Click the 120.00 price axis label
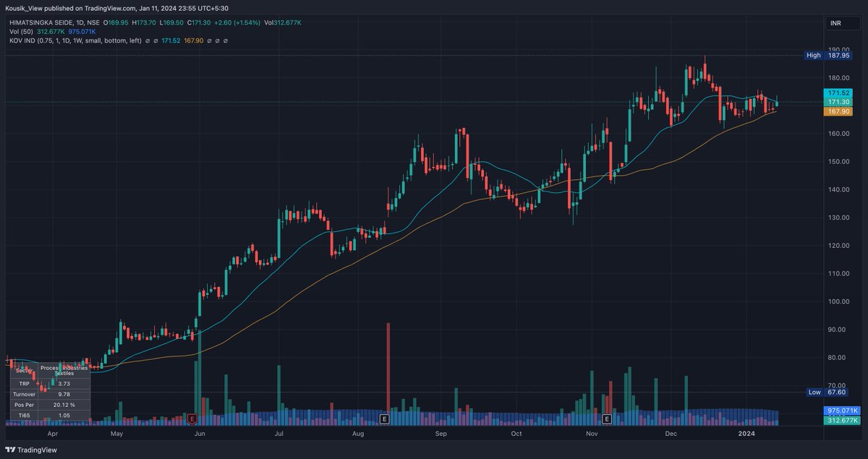 coord(839,246)
